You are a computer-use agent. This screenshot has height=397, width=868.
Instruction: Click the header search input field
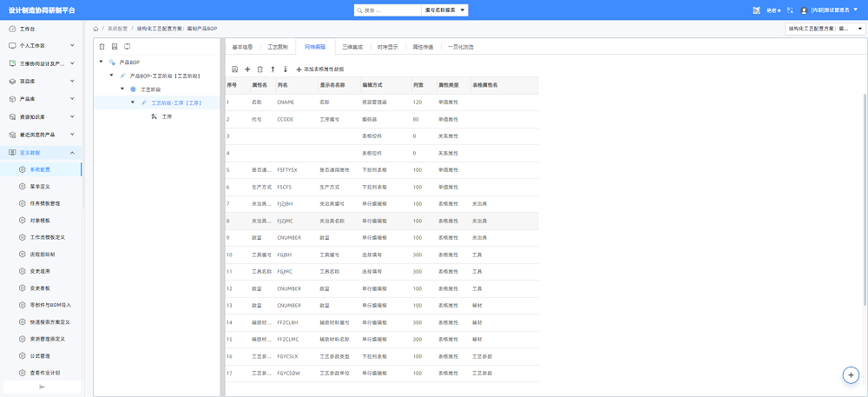(x=388, y=10)
